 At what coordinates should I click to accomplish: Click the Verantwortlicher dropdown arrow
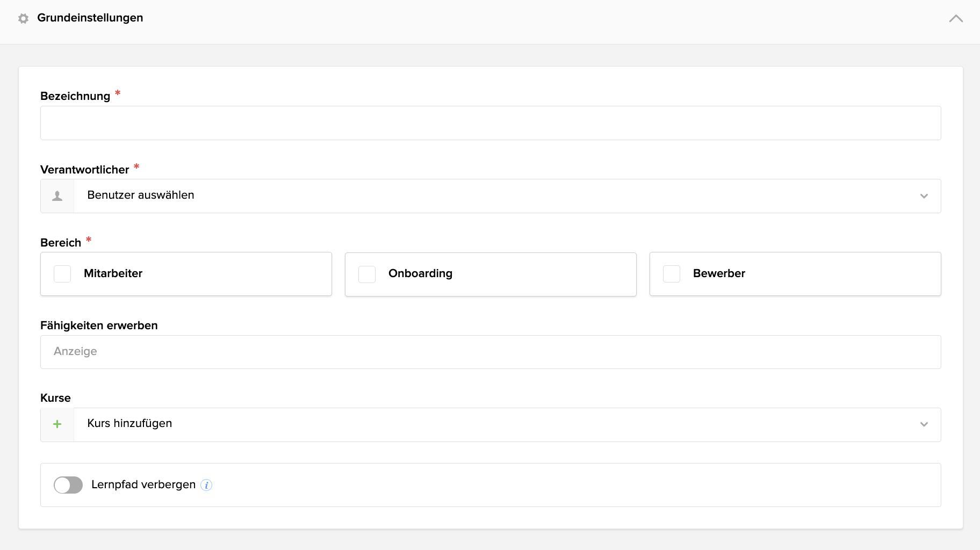coord(924,196)
